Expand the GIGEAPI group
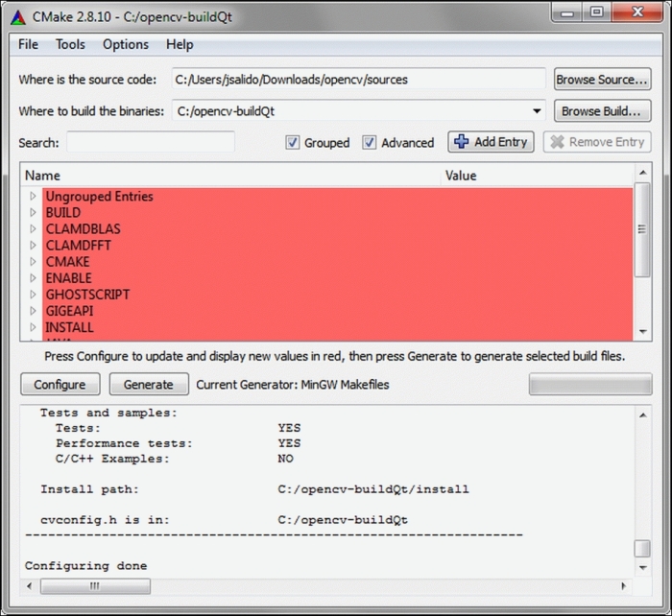Screen dimensions: 672x616 click(x=33, y=311)
